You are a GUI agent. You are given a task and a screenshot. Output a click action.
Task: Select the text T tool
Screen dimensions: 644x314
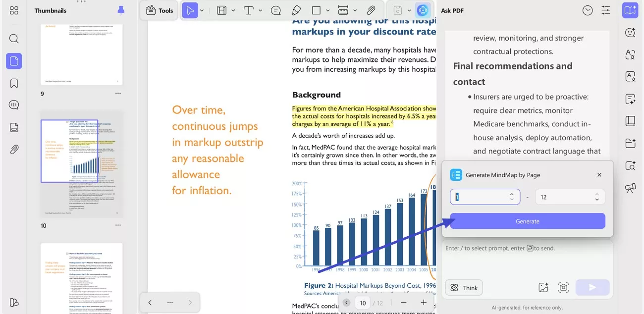pos(249,10)
